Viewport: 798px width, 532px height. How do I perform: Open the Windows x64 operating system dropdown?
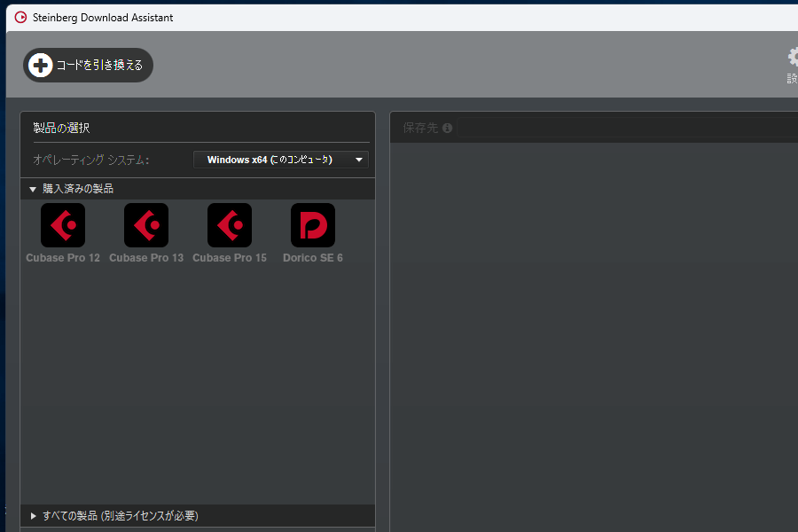(270, 160)
